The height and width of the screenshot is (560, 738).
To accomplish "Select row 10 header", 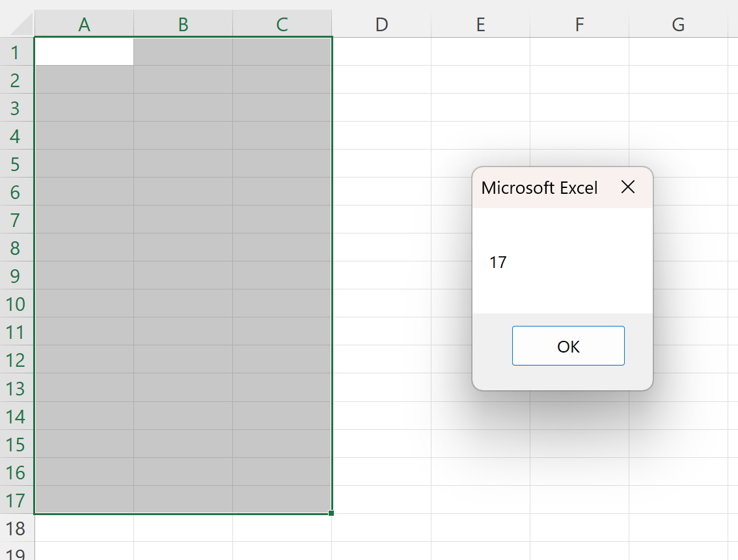I will tap(17, 304).
